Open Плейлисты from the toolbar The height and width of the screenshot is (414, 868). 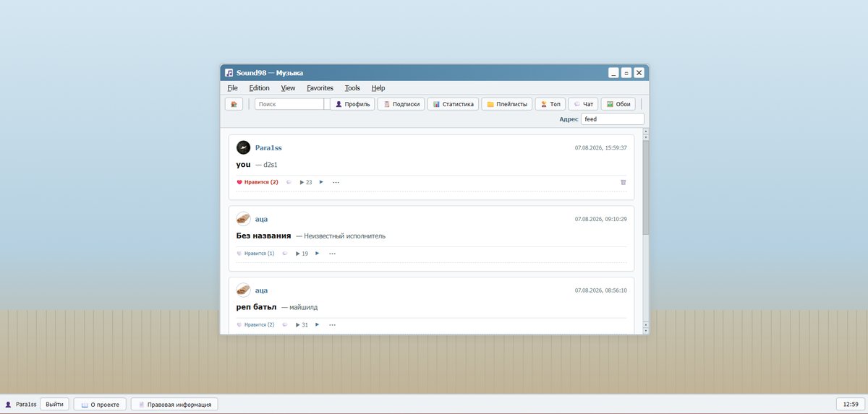point(507,104)
